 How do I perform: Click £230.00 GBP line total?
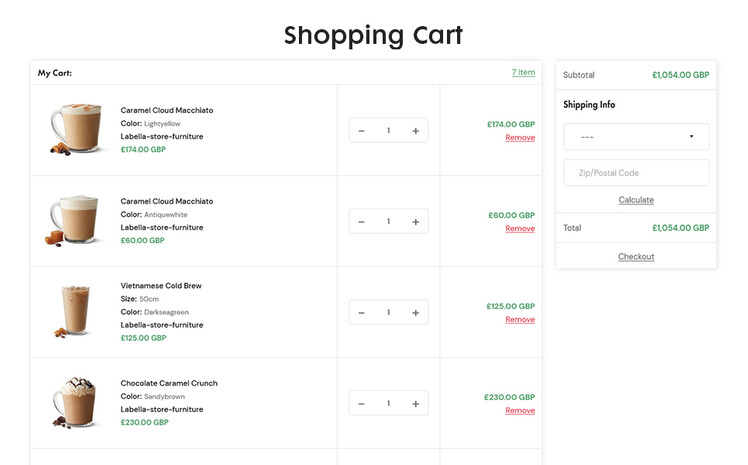509,397
